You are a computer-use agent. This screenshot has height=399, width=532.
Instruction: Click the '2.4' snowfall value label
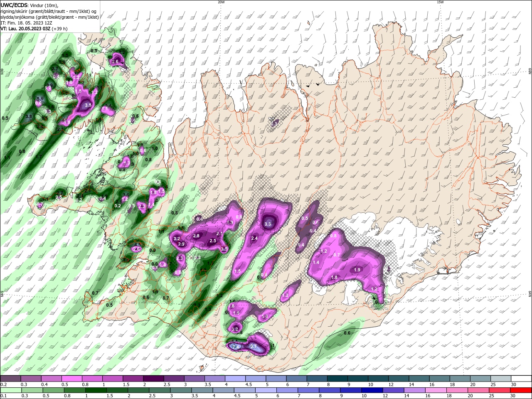click(255, 238)
